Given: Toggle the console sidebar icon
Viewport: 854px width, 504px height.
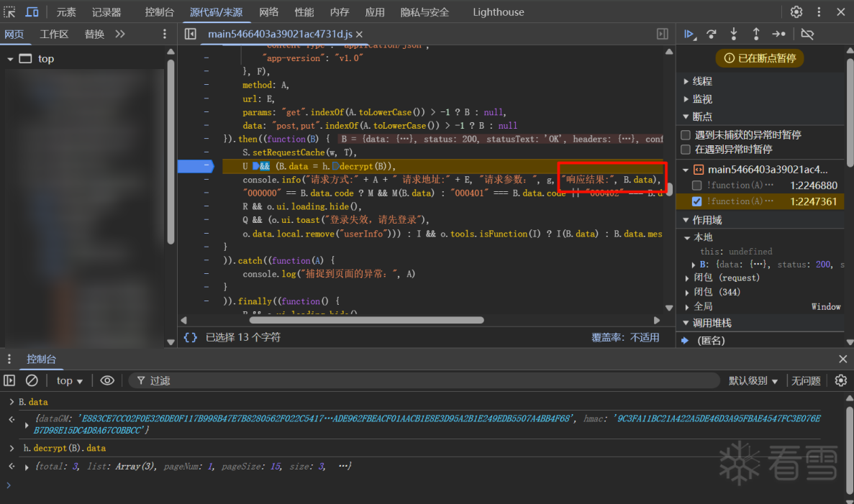Looking at the screenshot, I should tap(9, 380).
